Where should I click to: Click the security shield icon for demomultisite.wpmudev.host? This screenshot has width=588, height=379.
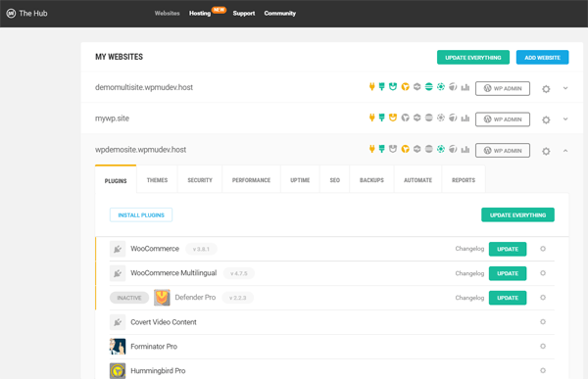[x=393, y=87]
